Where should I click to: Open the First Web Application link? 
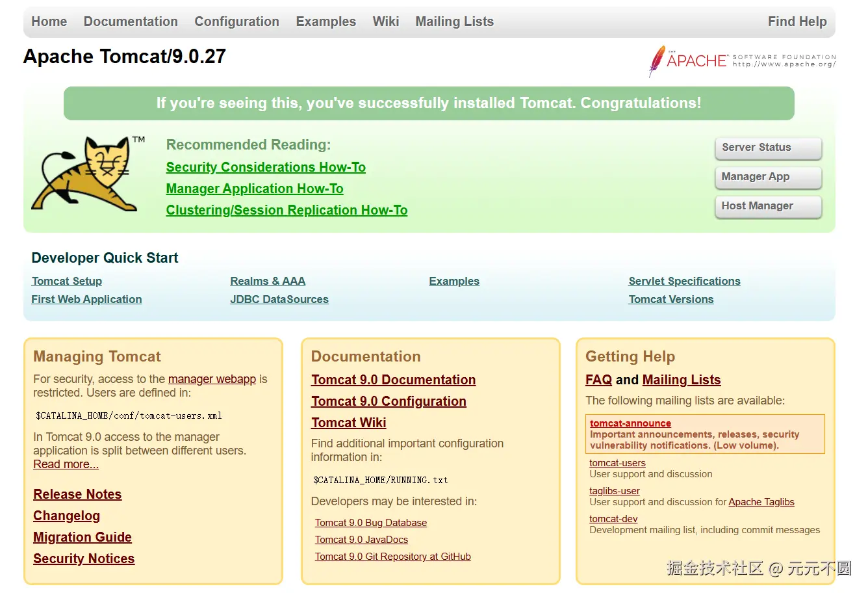coord(86,299)
